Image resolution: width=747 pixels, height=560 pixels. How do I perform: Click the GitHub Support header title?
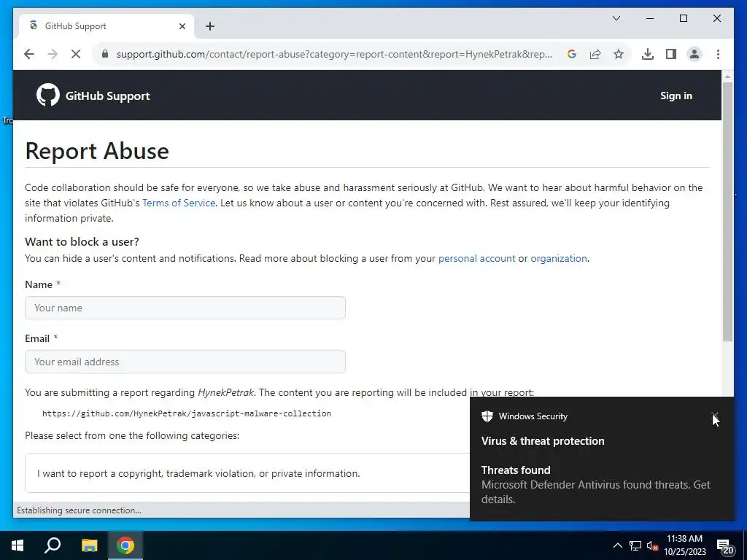pyautogui.click(x=108, y=96)
